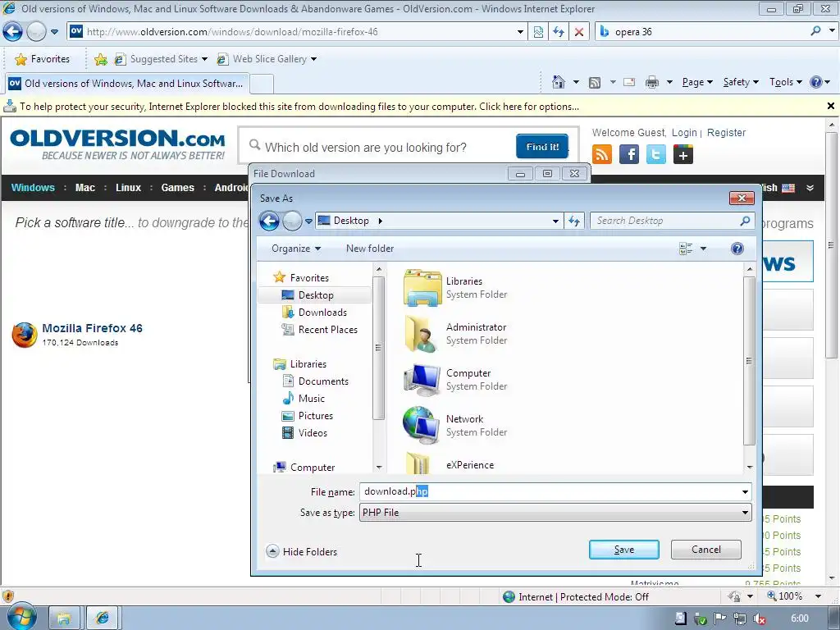The width and height of the screenshot is (840, 630).
Task: Open Favorites center button
Action: (x=43, y=59)
